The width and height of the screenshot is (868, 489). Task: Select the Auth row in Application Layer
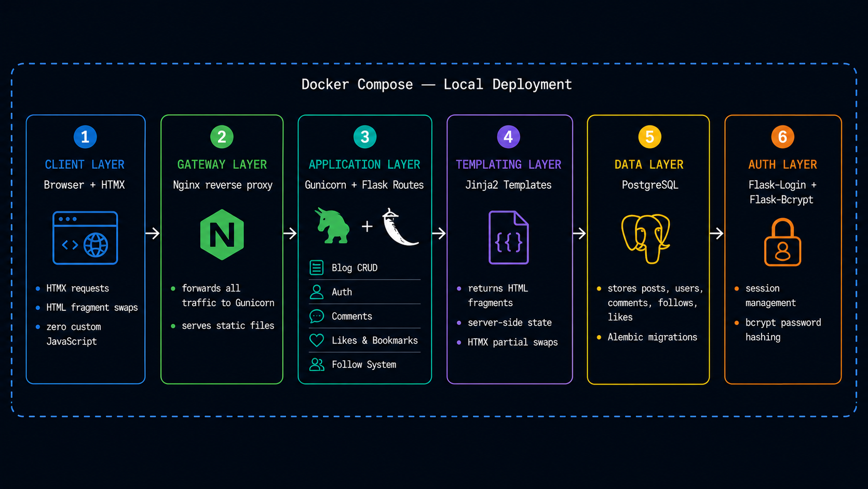[x=364, y=292]
